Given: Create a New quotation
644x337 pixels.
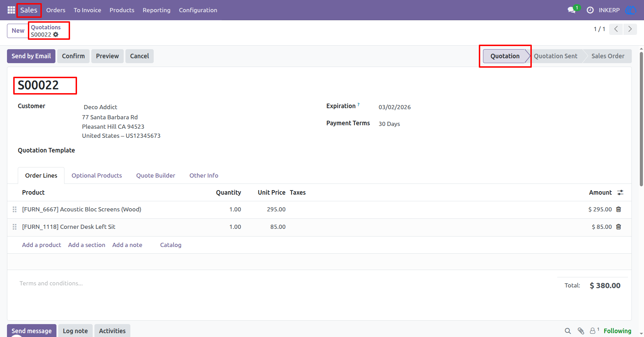Looking at the screenshot, I should point(18,31).
